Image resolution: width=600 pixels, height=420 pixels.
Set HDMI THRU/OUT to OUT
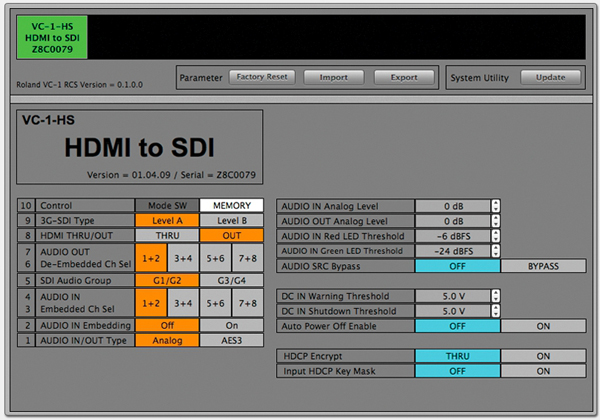point(232,235)
